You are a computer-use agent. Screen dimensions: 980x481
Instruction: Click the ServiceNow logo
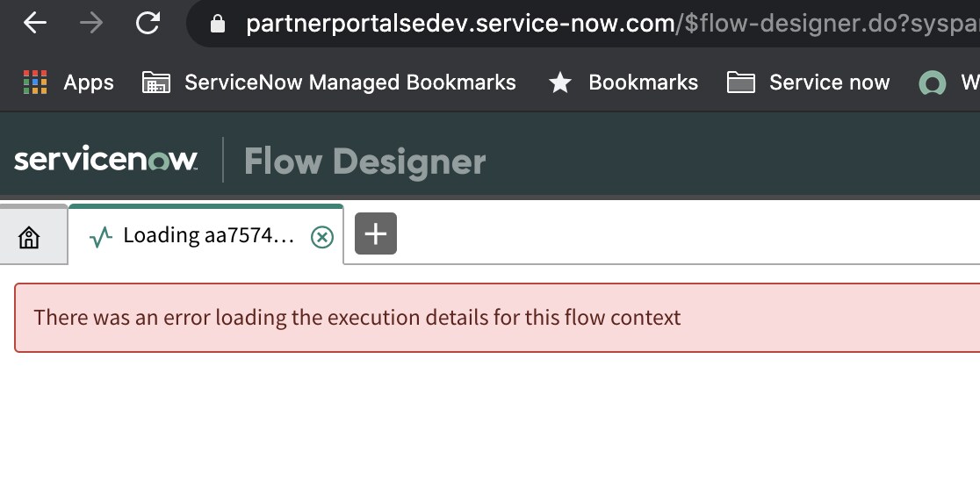click(x=105, y=161)
